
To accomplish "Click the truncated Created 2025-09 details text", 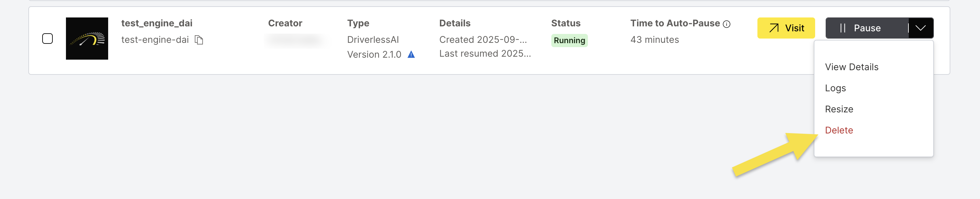I will pyautogui.click(x=483, y=40).
